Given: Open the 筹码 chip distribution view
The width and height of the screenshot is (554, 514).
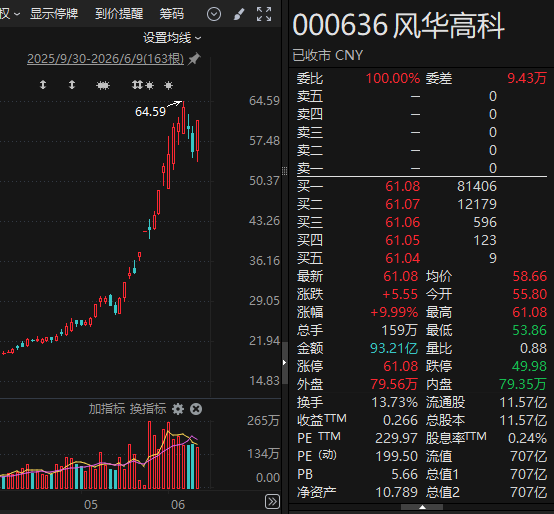Looking at the screenshot, I should tap(172, 14).
